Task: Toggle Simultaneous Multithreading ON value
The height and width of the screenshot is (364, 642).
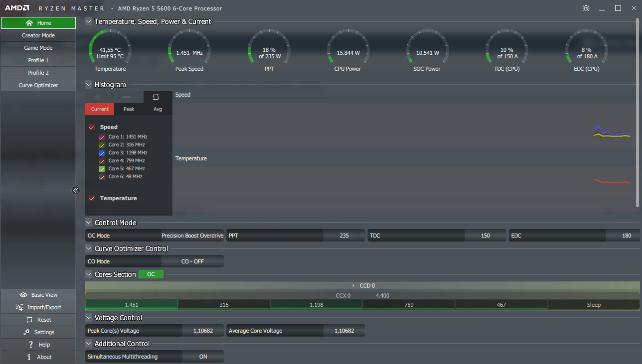Action: click(203, 357)
